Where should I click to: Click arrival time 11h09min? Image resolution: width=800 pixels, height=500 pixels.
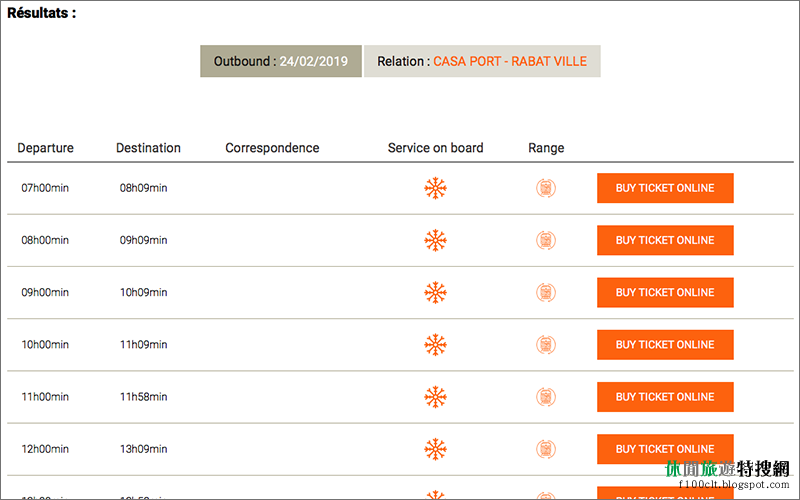coord(143,345)
